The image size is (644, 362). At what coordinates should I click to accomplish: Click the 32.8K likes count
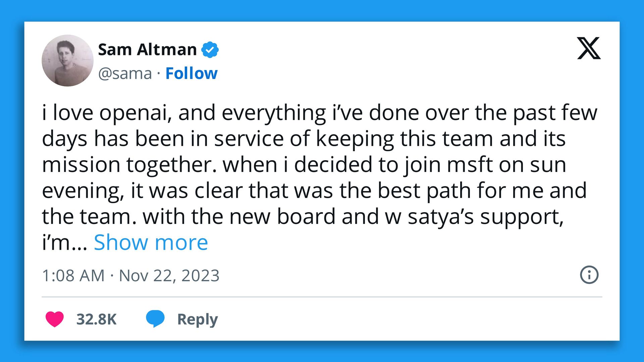[x=96, y=319]
